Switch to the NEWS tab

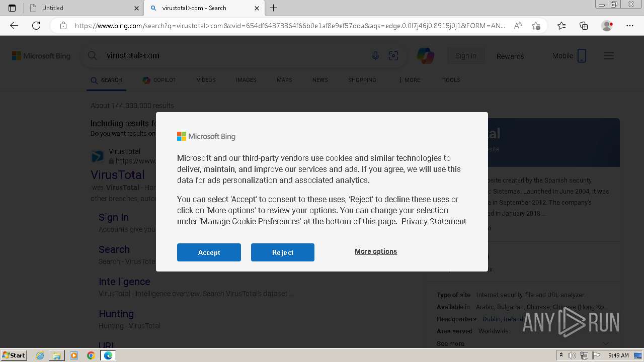tap(320, 80)
